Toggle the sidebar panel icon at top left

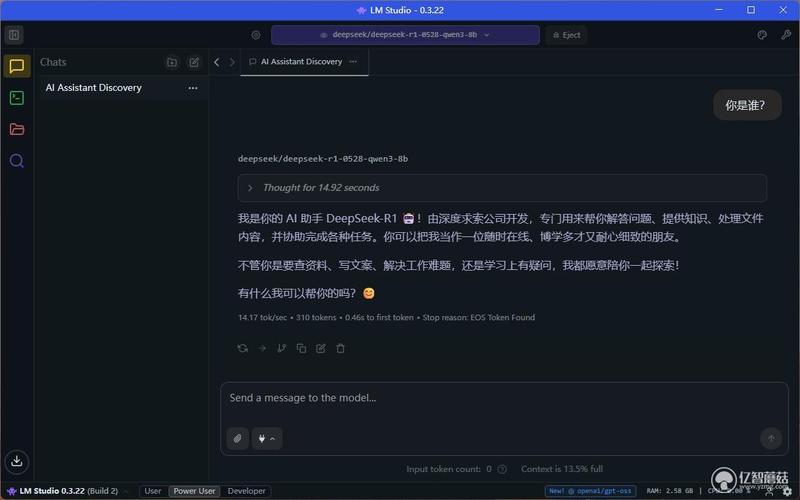[x=14, y=35]
